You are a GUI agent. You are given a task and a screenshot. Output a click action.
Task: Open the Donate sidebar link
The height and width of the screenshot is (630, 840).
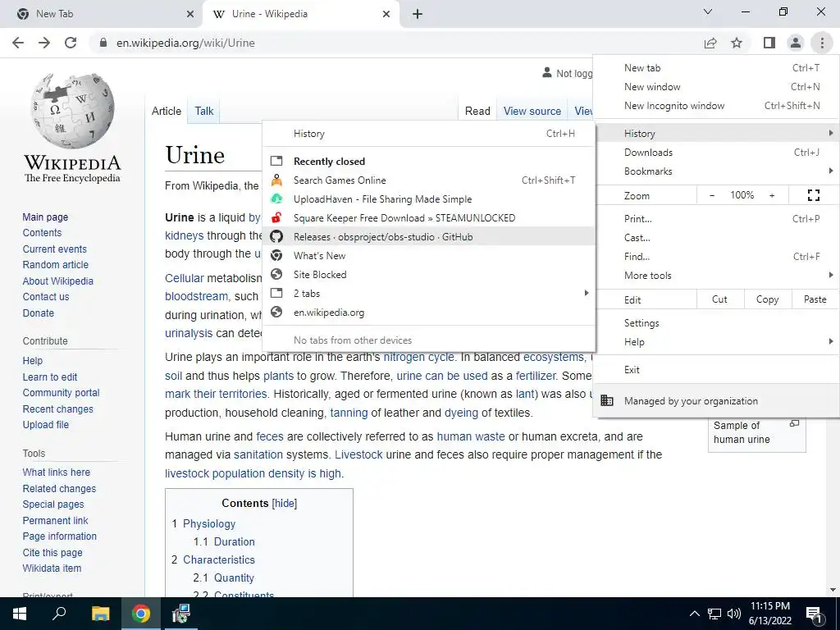click(38, 313)
